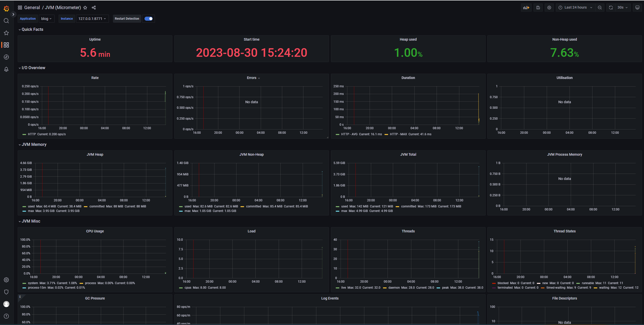644x325 pixels.
Task: Open dashboard settings via the gear icon
Action: (549, 8)
